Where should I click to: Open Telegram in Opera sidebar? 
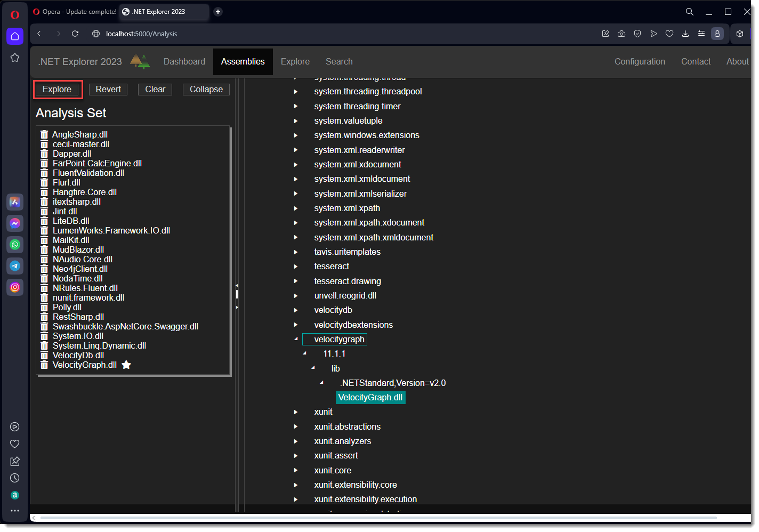click(x=15, y=266)
